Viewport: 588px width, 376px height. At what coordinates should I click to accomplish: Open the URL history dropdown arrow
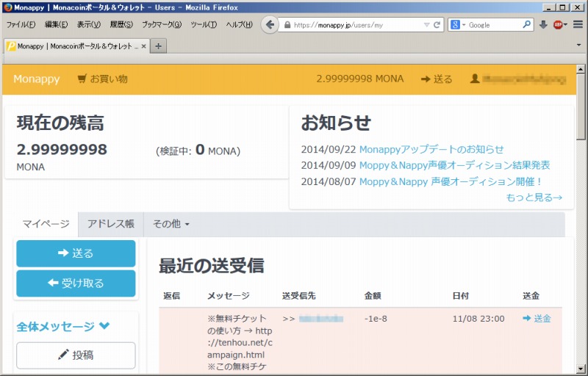pos(427,25)
